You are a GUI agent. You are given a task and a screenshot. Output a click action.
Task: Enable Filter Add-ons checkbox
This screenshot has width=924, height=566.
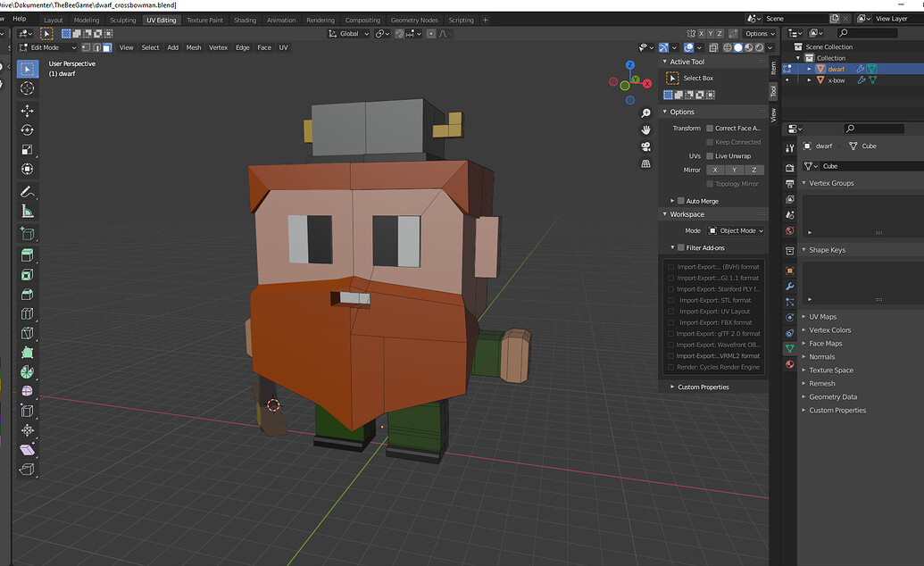coord(680,247)
